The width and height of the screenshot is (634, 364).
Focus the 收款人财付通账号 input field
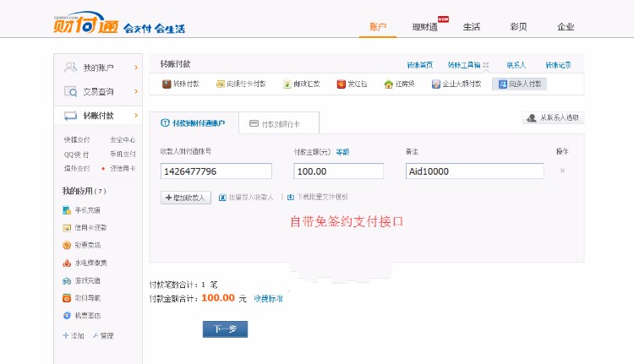216,171
